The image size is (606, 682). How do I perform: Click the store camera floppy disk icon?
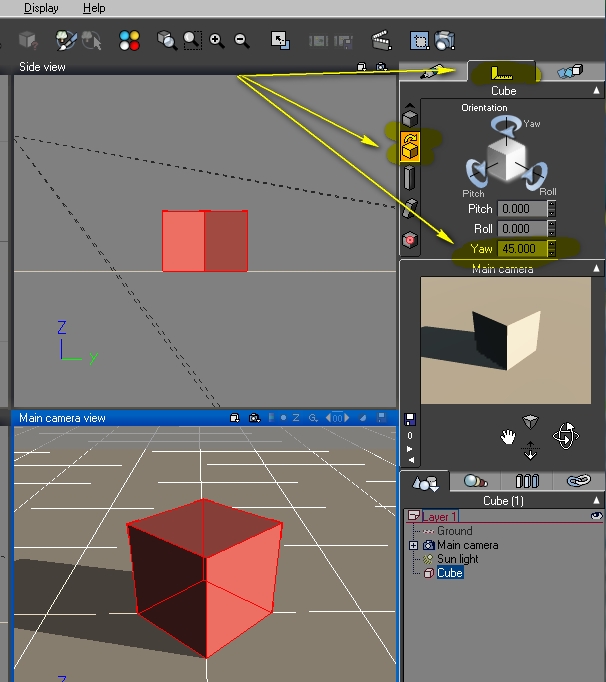tap(410, 420)
